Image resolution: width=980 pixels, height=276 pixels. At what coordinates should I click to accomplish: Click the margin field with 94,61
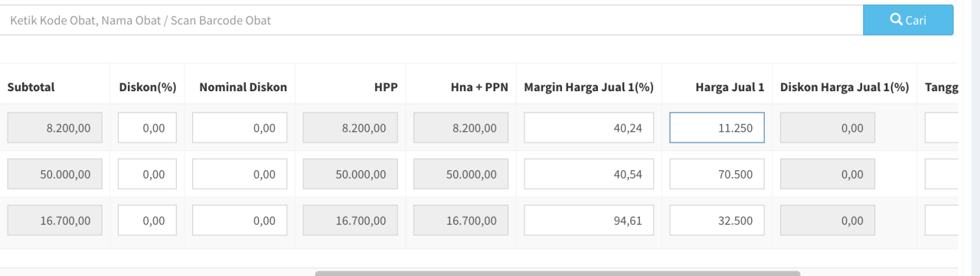click(589, 220)
